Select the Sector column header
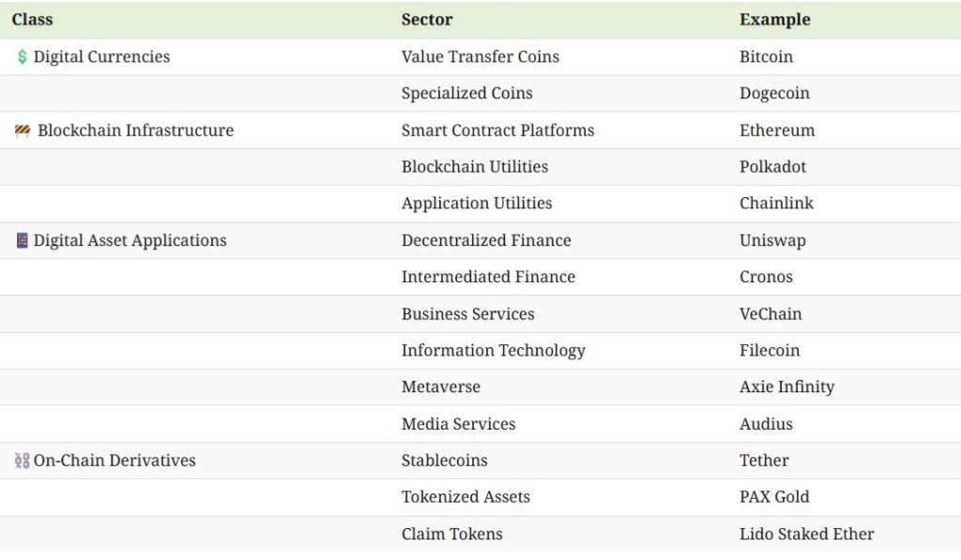This screenshot has height=560, width=961. point(427,20)
